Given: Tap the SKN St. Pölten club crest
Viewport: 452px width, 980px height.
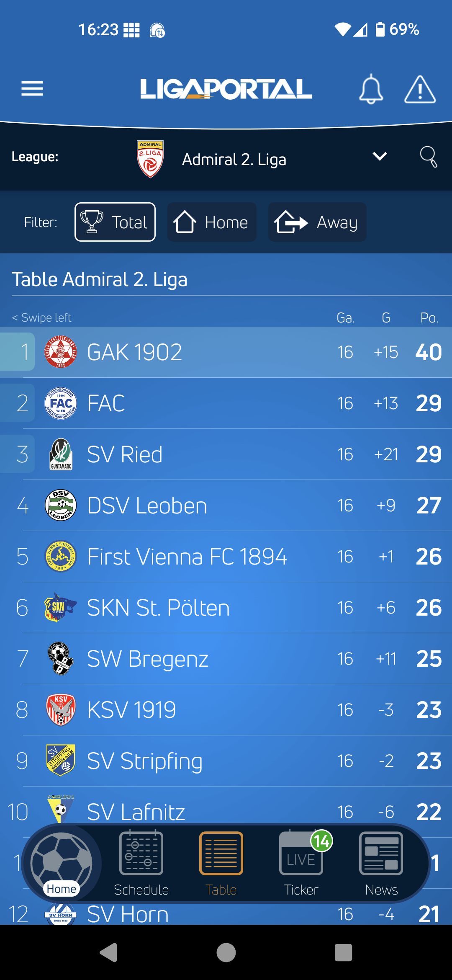Looking at the screenshot, I should [x=60, y=607].
